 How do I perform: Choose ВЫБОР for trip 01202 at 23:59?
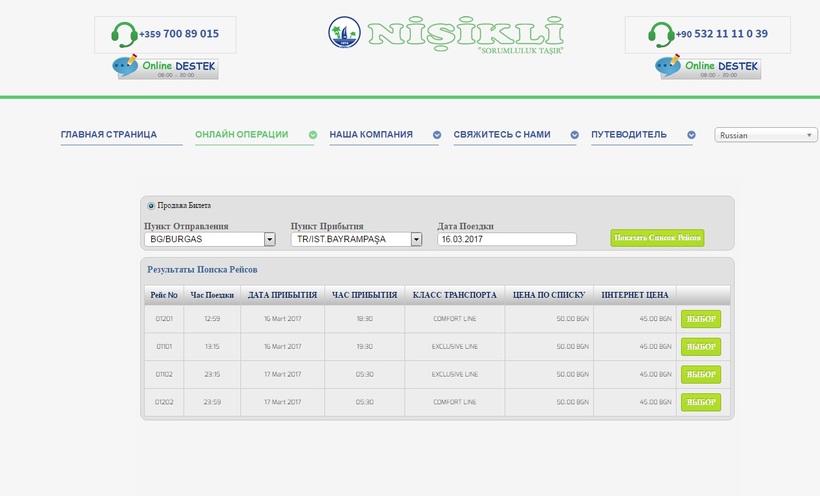pyautogui.click(x=700, y=402)
